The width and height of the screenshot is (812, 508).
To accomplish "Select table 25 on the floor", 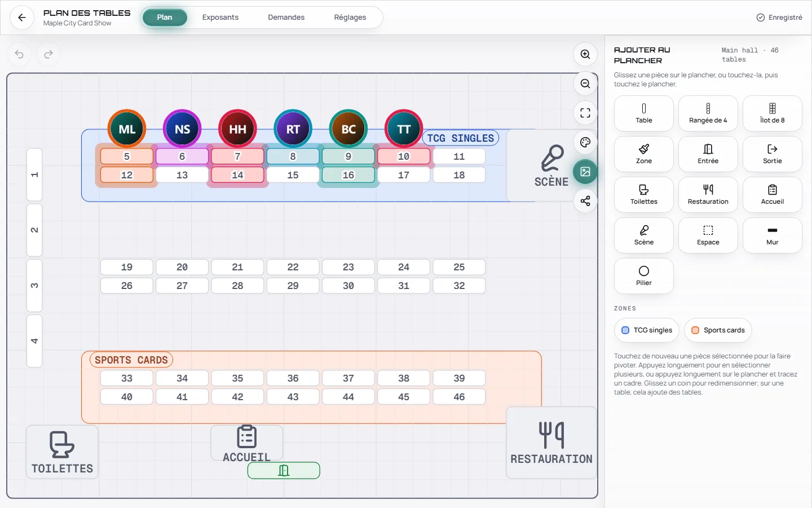I will [x=459, y=267].
